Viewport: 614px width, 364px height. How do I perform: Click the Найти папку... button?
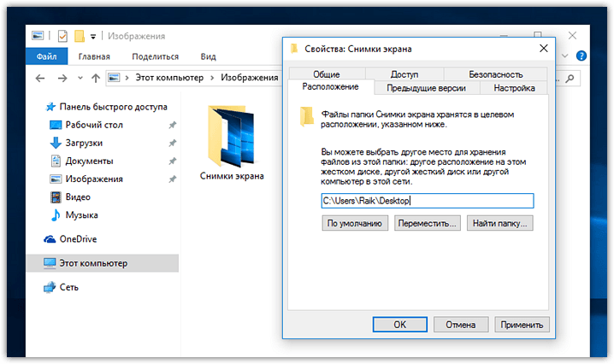click(x=499, y=223)
